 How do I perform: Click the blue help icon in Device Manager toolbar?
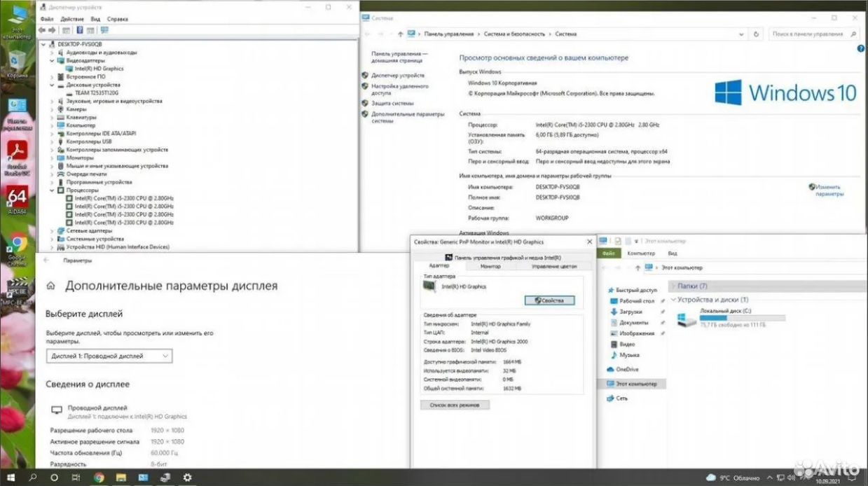coord(80,30)
